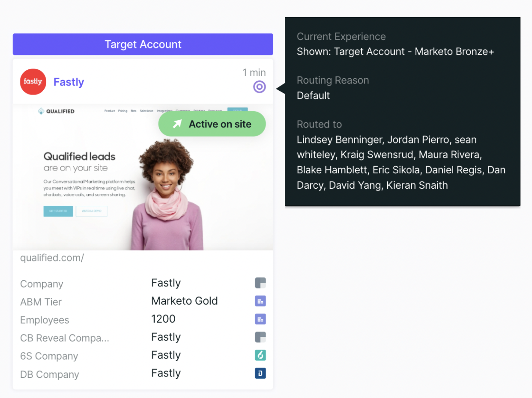The height and width of the screenshot is (398, 532).
Task: Click the arrow icon in the Active on site badge
Action: [177, 124]
